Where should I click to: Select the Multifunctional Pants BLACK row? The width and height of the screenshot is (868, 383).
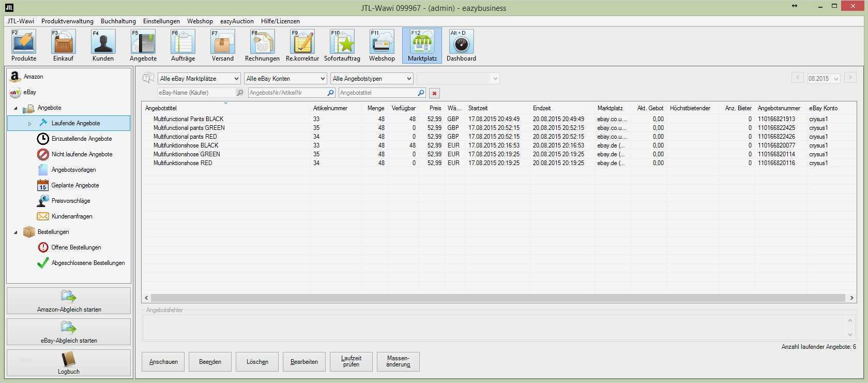(498, 119)
